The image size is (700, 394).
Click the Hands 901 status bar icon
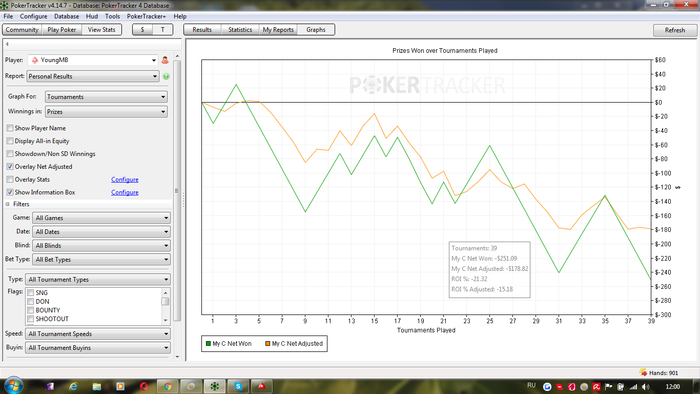click(x=643, y=373)
